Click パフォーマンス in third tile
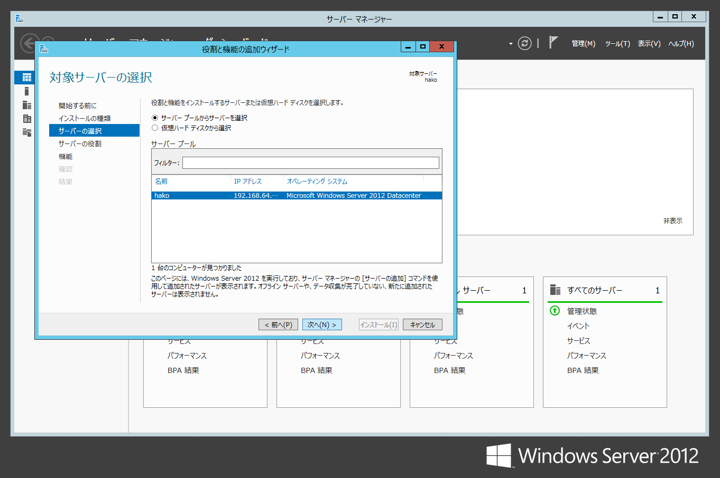The image size is (720, 478). [x=453, y=355]
